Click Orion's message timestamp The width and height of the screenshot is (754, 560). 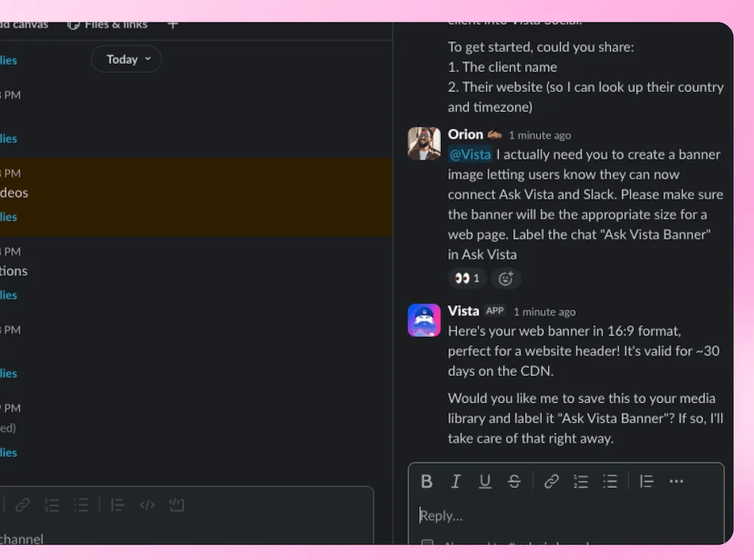[540, 135]
